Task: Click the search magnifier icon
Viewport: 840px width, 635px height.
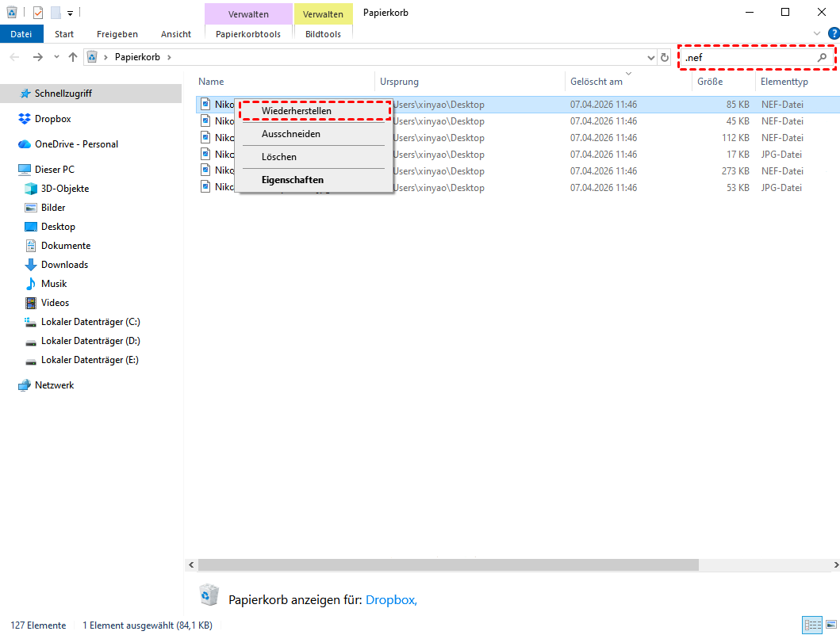Action: coord(823,58)
